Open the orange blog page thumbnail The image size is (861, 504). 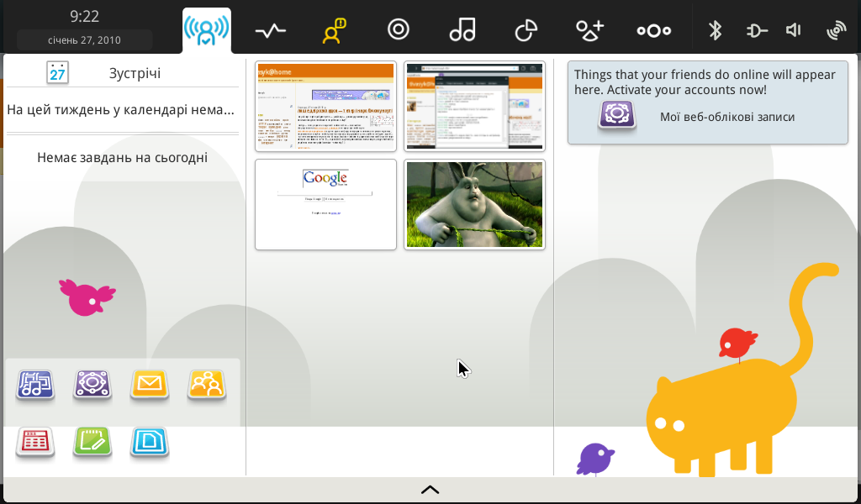325,107
